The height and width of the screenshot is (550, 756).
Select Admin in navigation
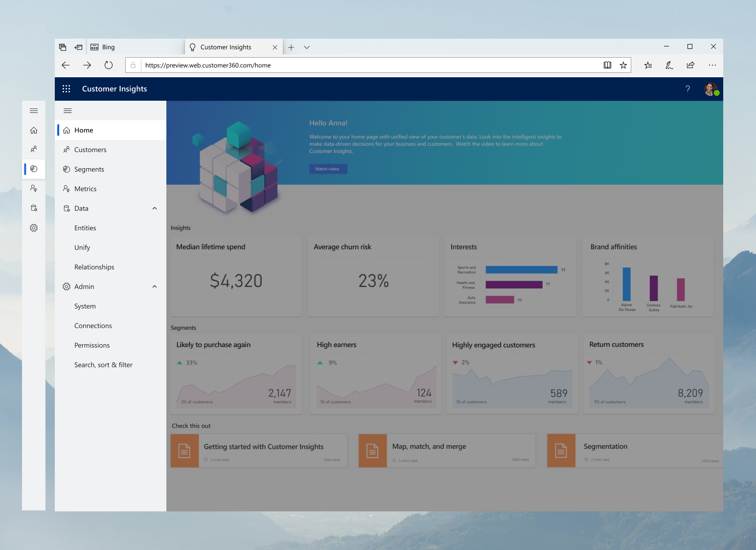click(111, 286)
